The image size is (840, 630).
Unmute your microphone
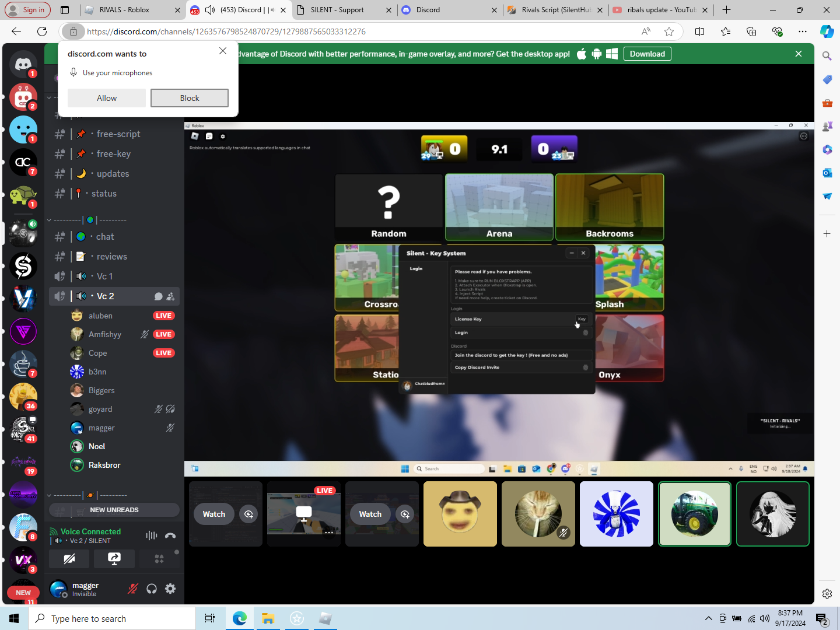[x=133, y=589]
